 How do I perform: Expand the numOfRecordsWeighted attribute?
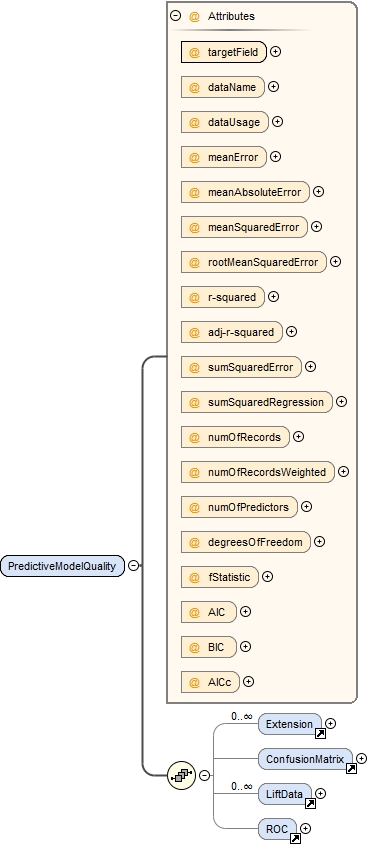click(x=343, y=472)
